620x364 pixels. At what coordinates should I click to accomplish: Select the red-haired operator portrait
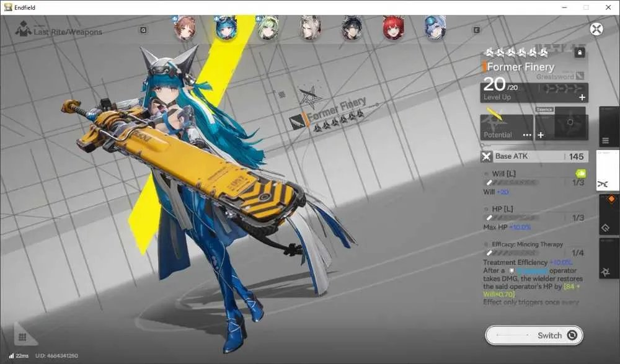[394, 28]
